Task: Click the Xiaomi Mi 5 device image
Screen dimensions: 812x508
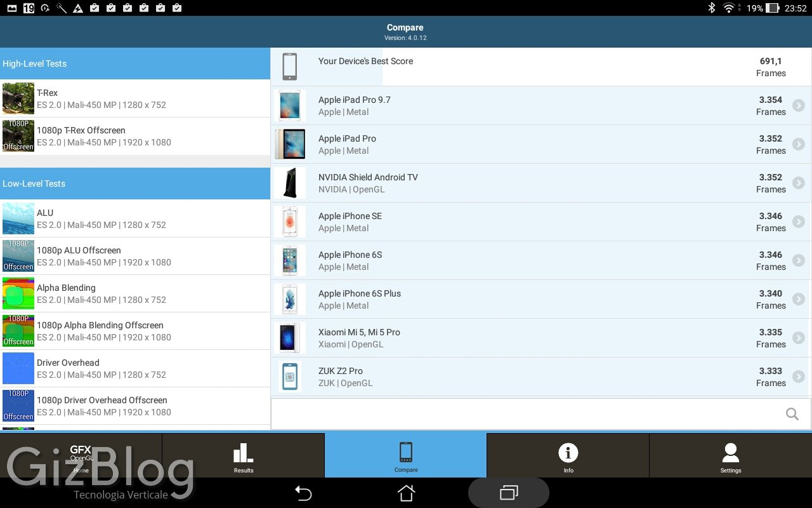Action: pyautogui.click(x=290, y=338)
